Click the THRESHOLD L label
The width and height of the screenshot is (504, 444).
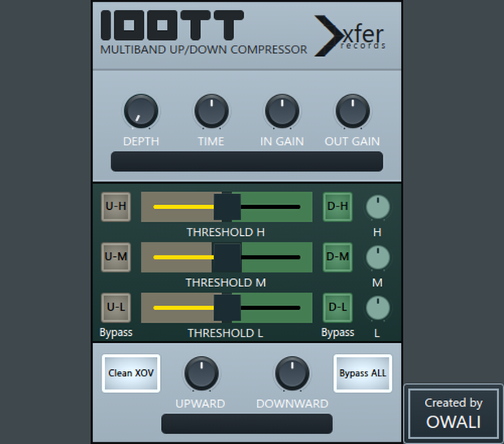pyautogui.click(x=226, y=333)
